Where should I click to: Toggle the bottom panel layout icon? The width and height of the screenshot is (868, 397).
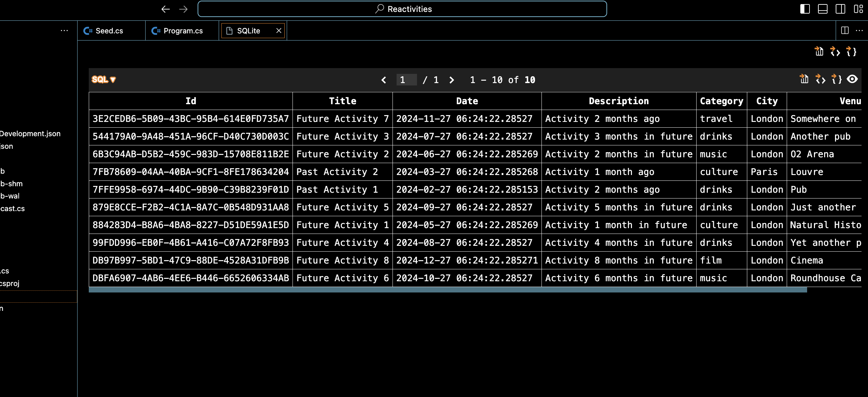(x=823, y=9)
